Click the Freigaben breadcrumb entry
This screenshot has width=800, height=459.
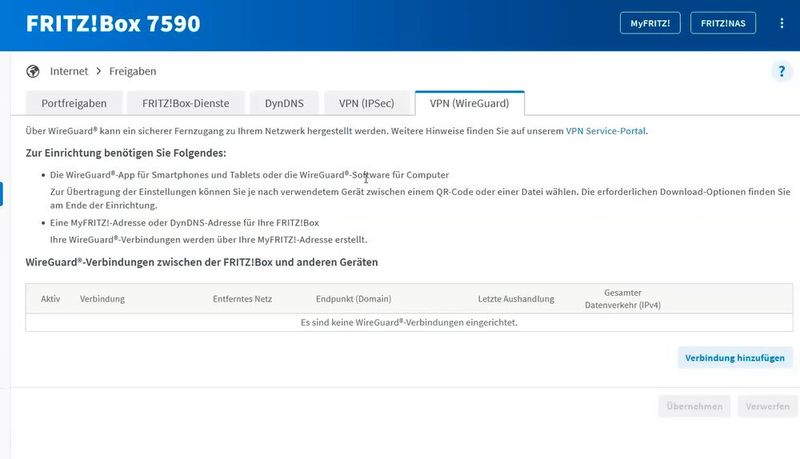tap(133, 71)
